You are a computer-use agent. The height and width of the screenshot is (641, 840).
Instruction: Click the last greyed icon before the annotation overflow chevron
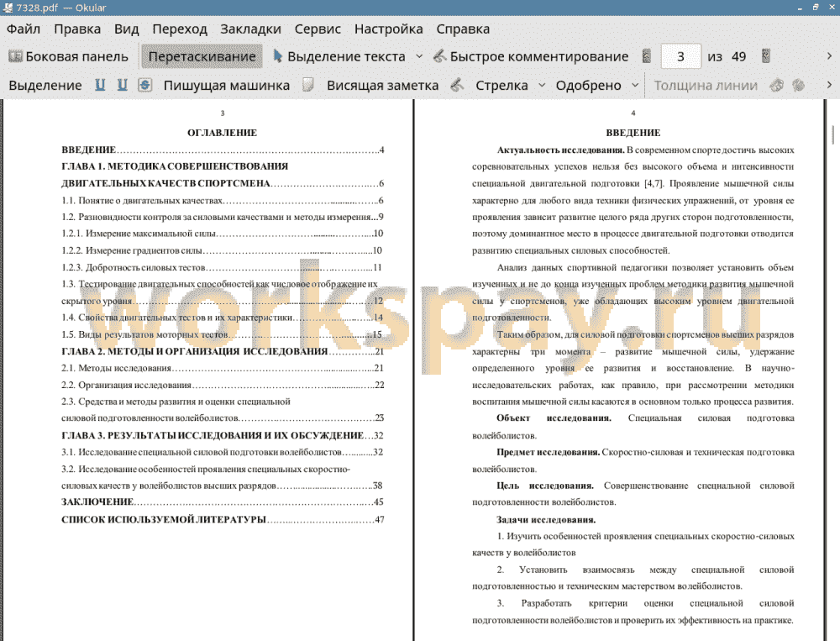point(798,85)
